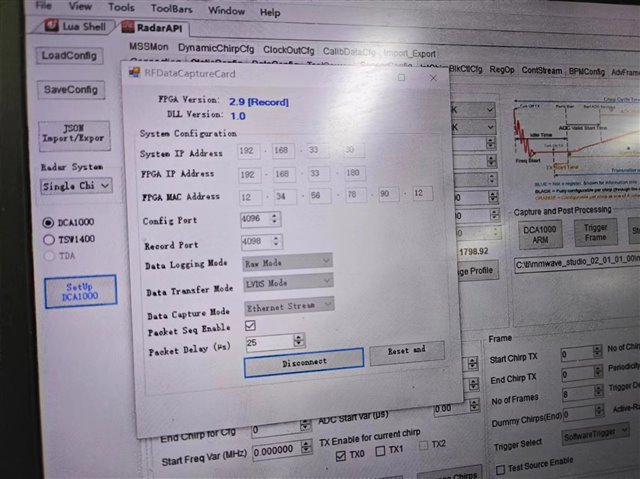This screenshot has height=479, width=640.
Task: Open the RegOp tab
Action: (x=502, y=70)
